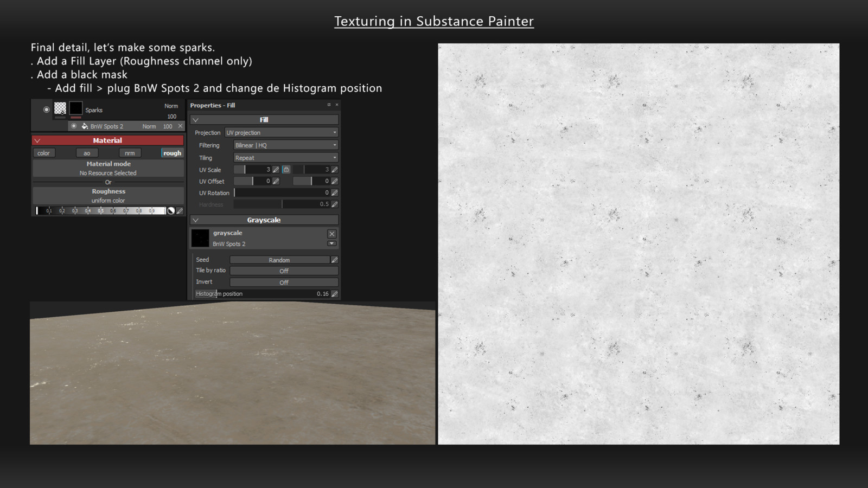
Task: Click the fill bucket icon next to BnW Spots 2
Action: click(85, 126)
